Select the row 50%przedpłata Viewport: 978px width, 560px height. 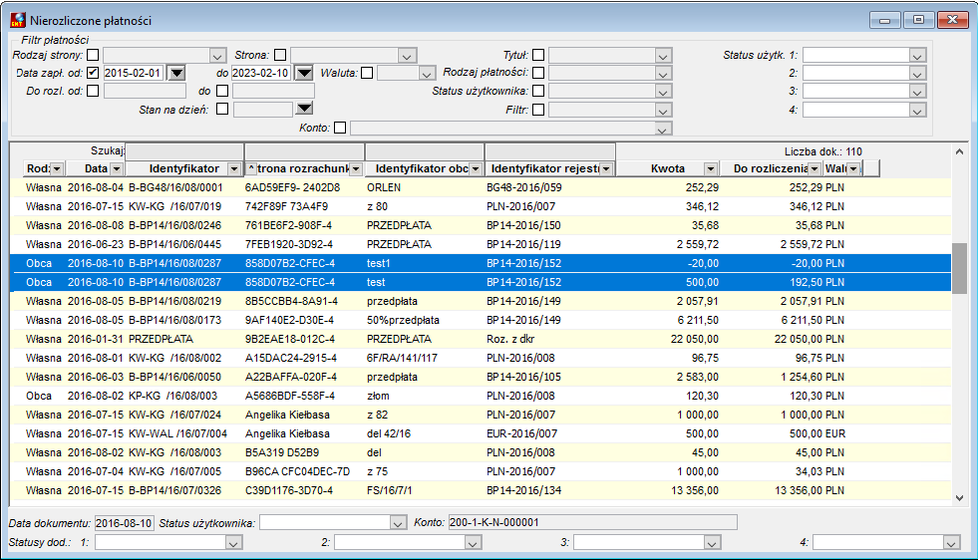[x=483, y=320]
